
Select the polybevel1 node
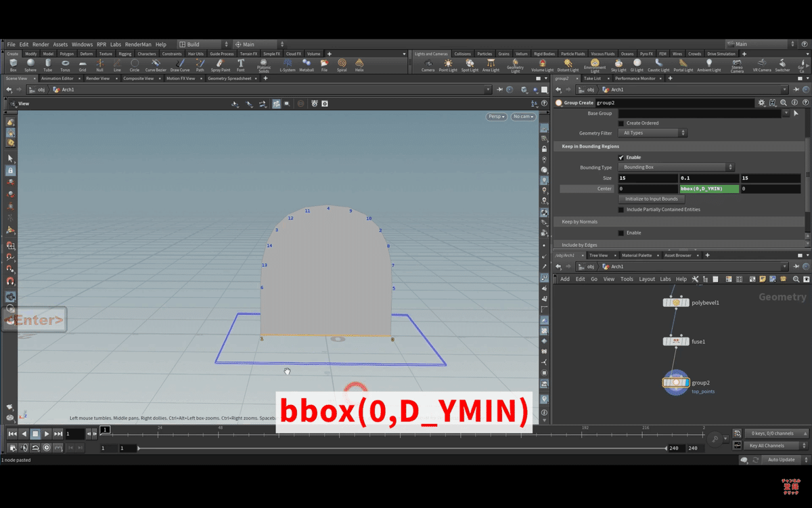[x=676, y=303]
